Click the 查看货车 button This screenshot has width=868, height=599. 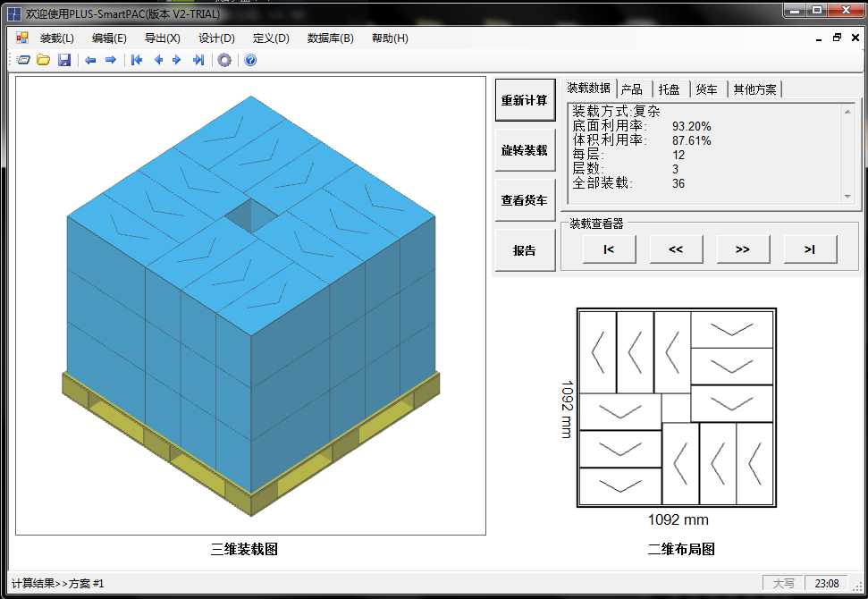525,200
